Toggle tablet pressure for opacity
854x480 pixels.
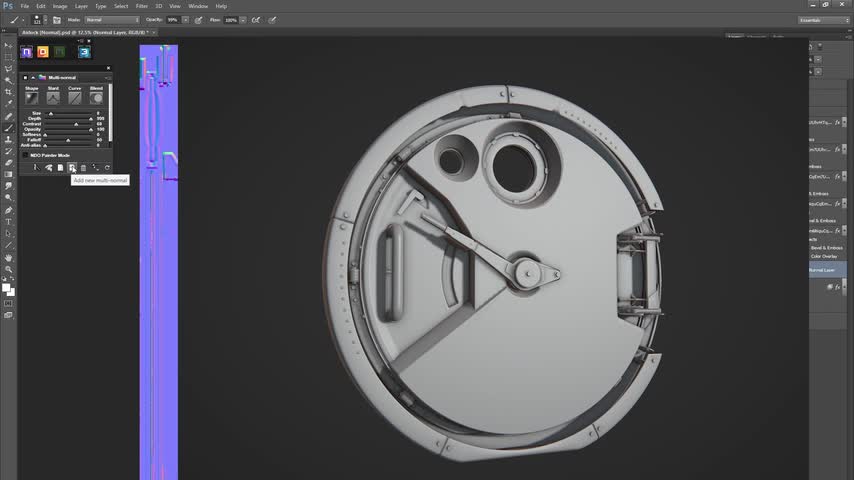click(x=199, y=20)
